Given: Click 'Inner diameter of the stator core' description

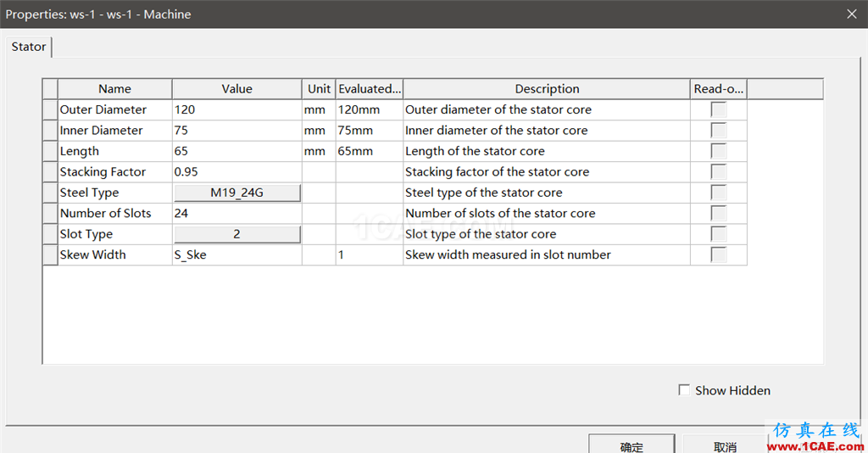Looking at the screenshot, I should 547,130.
